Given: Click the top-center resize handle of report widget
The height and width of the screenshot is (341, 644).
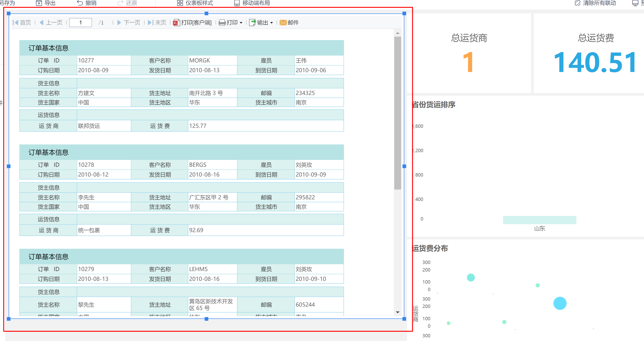Looking at the screenshot, I should 206,13.
